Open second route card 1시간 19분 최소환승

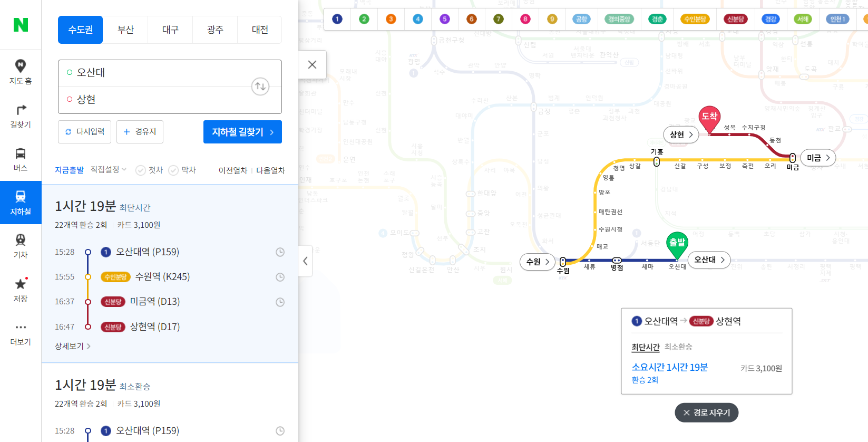[x=170, y=402]
